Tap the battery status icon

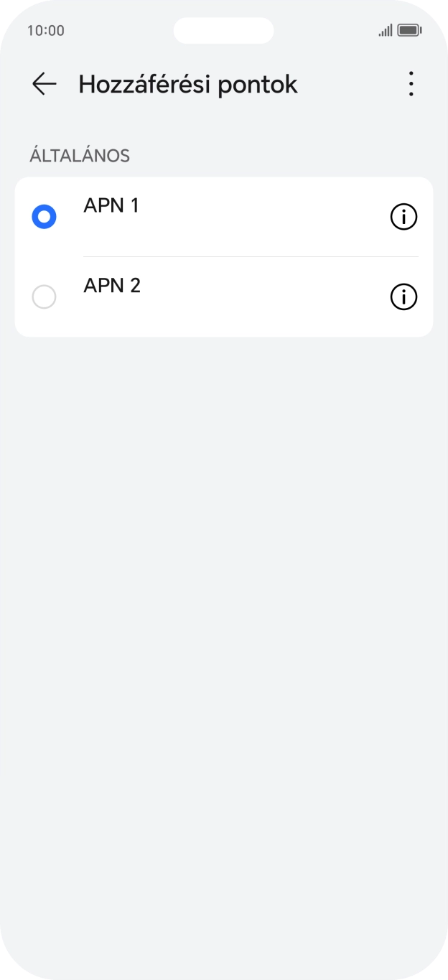(x=409, y=30)
